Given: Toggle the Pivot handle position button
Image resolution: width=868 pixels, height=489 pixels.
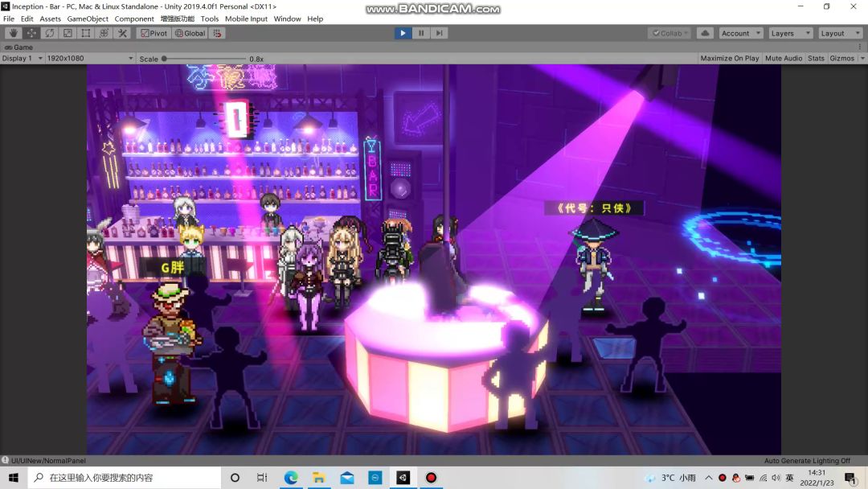Looking at the screenshot, I should coord(154,33).
